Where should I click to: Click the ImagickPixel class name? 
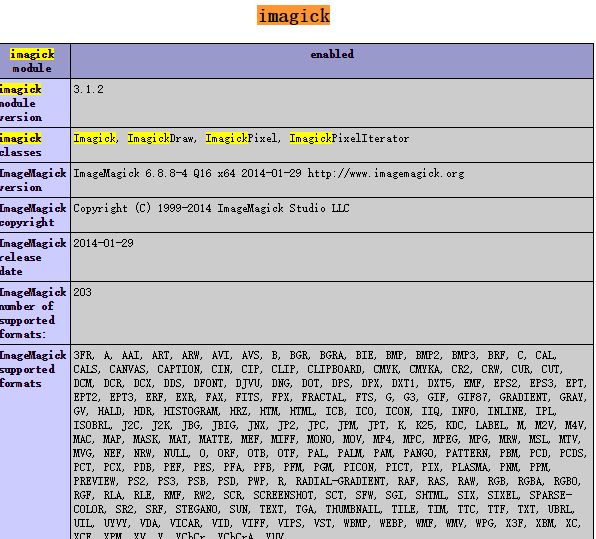point(241,138)
